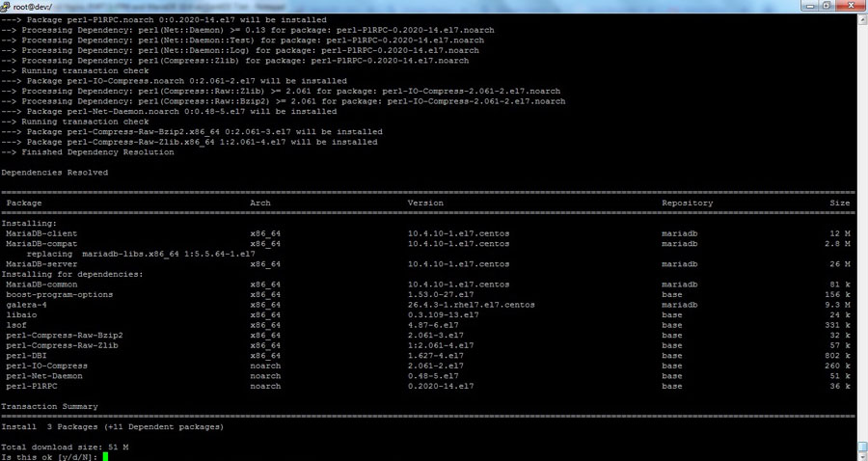Click the 'base' repository of lsof row
The image size is (868, 461).
pos(671,325)
